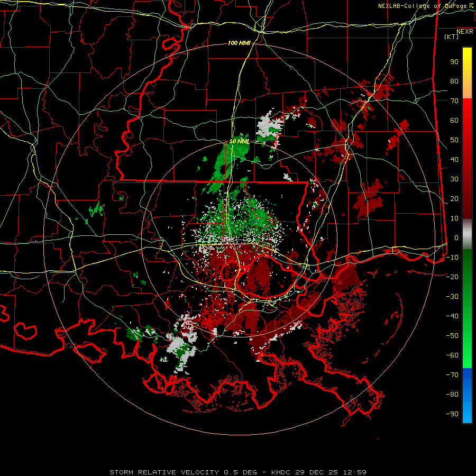
Task: Click the NEXR label above the scale
Action: 464,32
